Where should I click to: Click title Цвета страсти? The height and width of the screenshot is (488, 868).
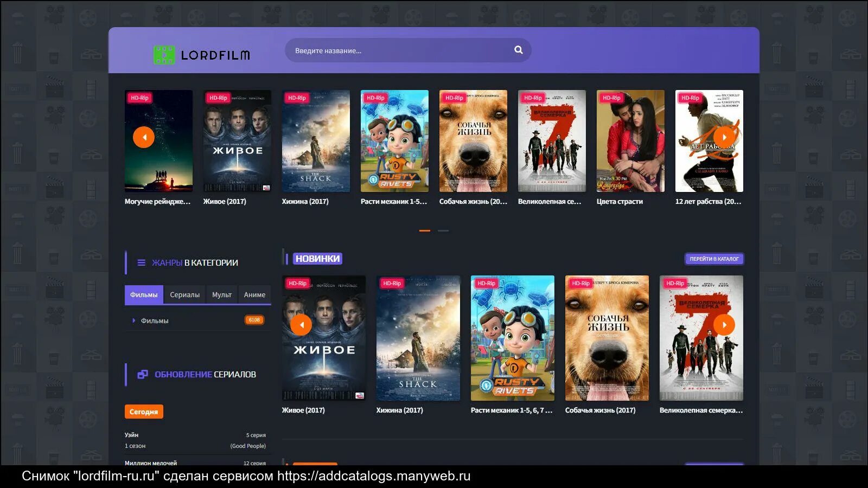(x=620, y=201)
